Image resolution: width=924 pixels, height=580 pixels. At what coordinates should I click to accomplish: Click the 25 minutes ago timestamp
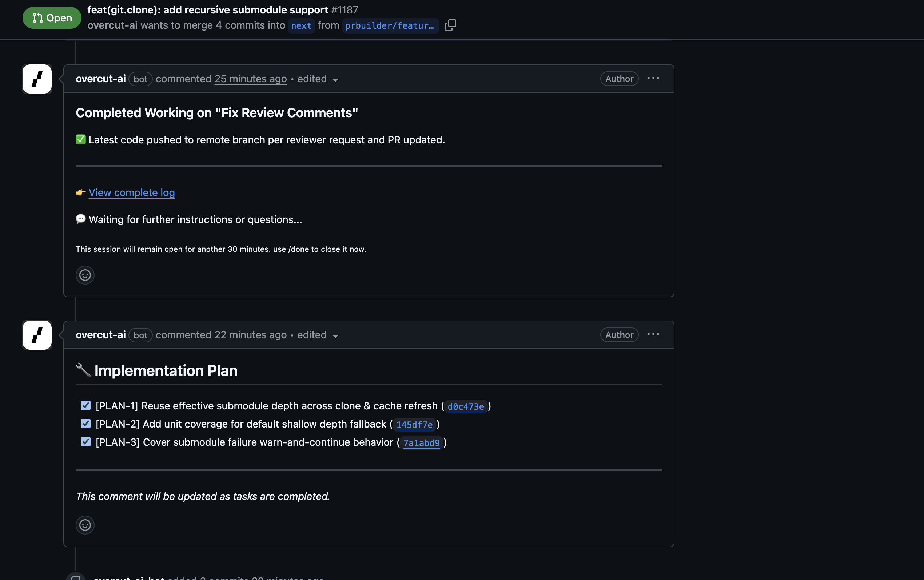click(250, 79)
